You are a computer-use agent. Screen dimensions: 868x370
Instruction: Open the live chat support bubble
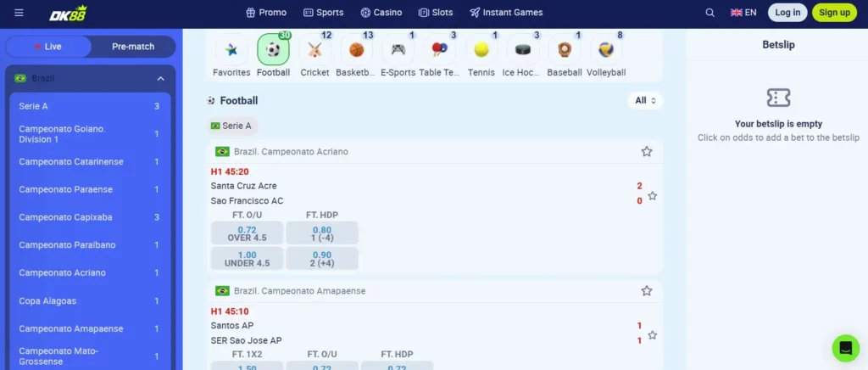pos(846,348)
